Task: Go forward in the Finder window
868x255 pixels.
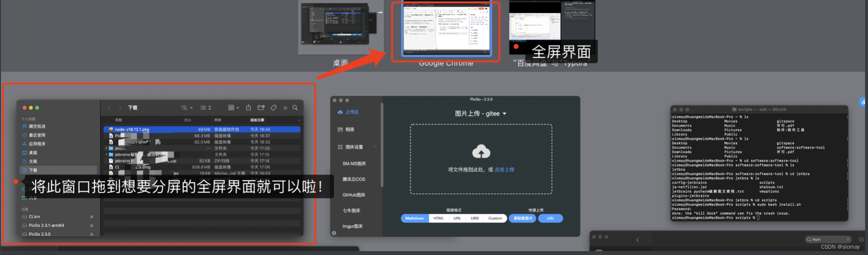Action: [x=120, y=108]
